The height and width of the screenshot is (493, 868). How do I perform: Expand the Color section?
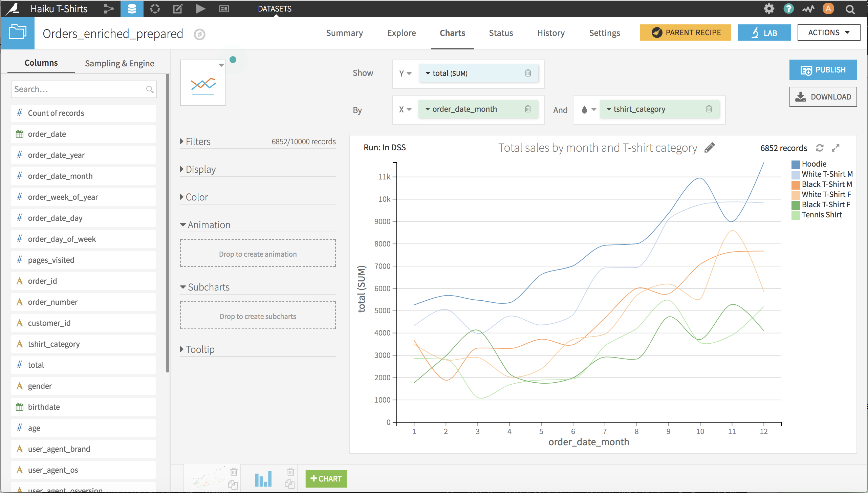pyautogui.click(x=197, y=196)
